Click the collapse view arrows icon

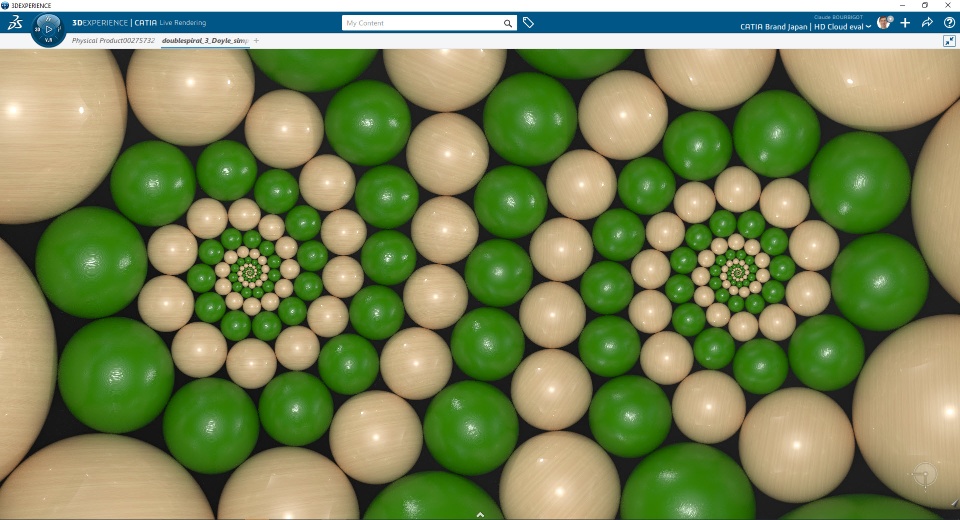click(x=949, y=41)
